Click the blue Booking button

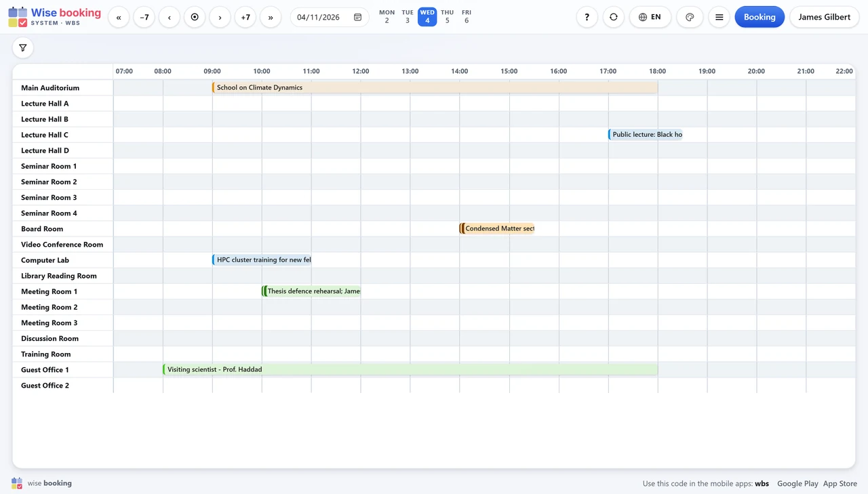pyautogui.click(x=759, y=17)
